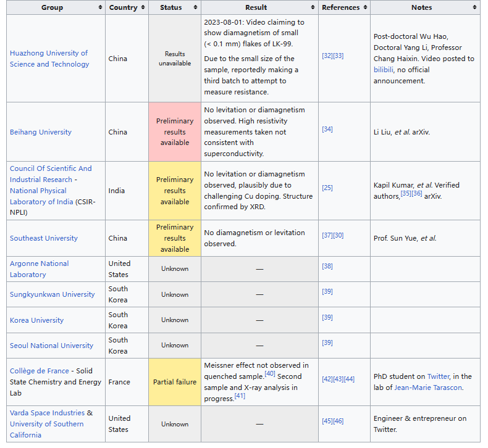Open Argonne National Laboratory link
This screenshot has height=448, width=488.
(39, 269)
